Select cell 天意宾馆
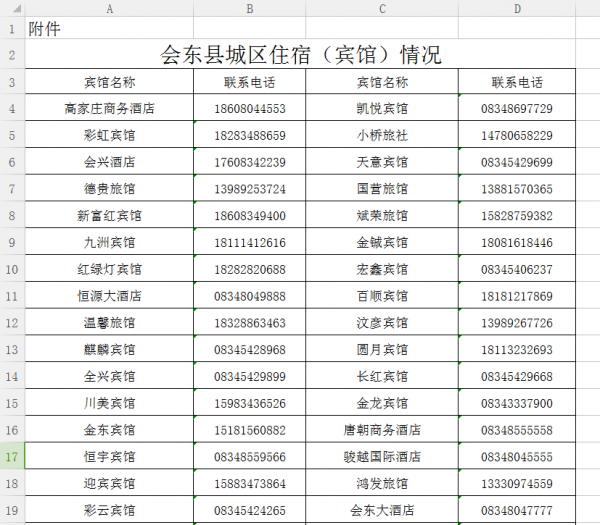 (x=382, y=162)
